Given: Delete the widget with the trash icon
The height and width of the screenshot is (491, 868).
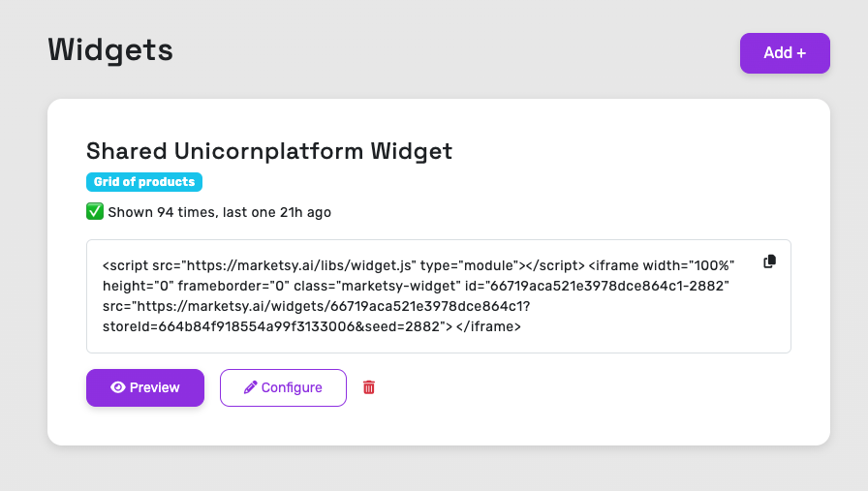Looking at the screenshot, I should pos(369,387).
